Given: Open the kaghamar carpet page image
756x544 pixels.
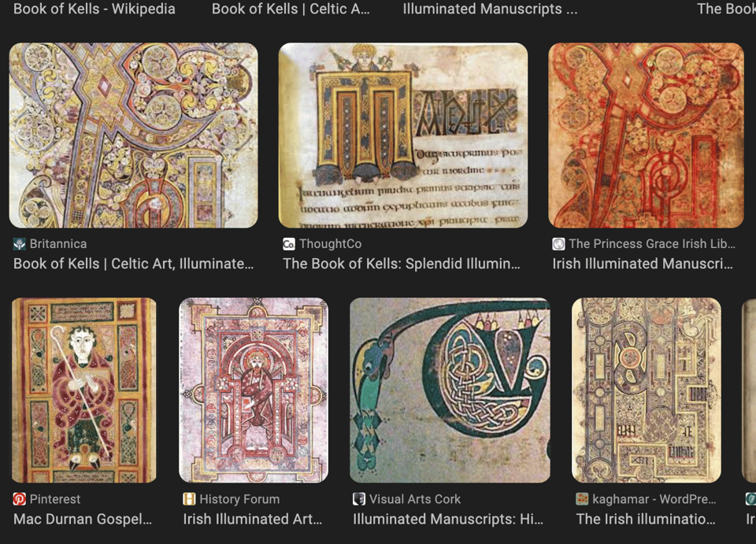Looking at the screenshot, I should (x=647, y=390).
